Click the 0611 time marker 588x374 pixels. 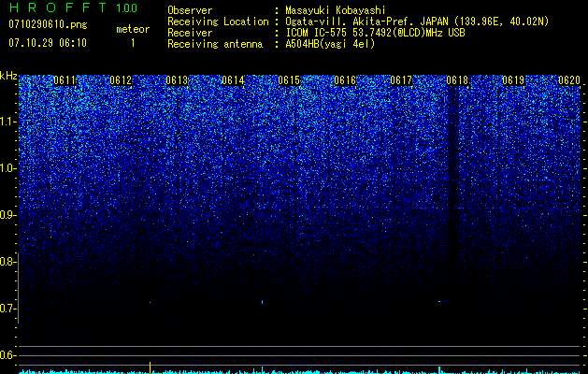[65, 80]
